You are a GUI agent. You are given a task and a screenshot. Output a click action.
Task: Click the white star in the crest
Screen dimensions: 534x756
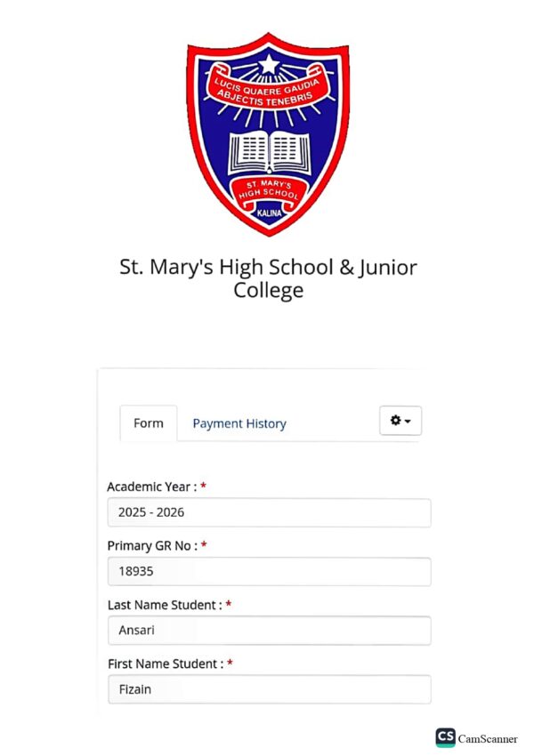pyautogui.click(x=269, y=64)
